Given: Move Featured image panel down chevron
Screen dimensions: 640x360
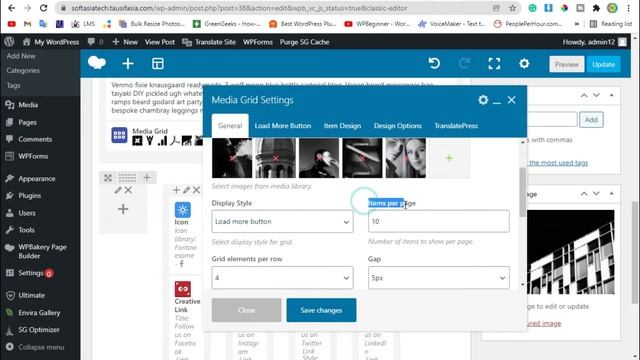Looking at the screenshot, I should [596, 193].
